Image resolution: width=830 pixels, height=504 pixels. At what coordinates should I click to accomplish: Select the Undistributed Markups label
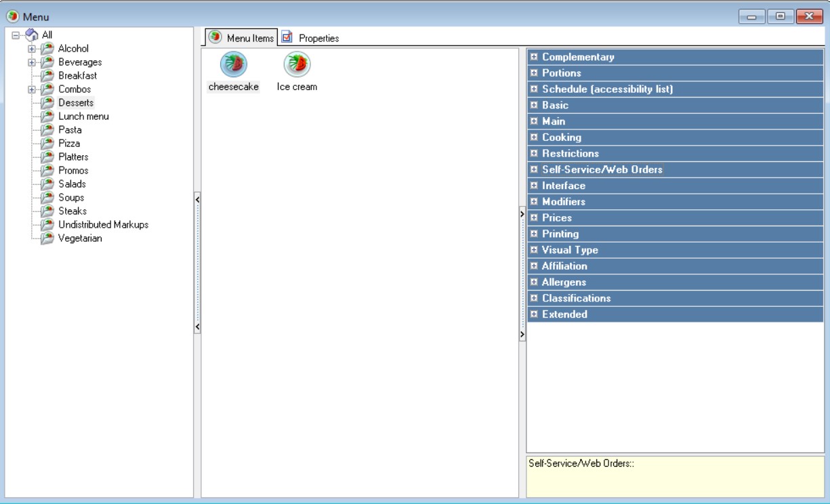pyautogui.click(x=103, y=225)
